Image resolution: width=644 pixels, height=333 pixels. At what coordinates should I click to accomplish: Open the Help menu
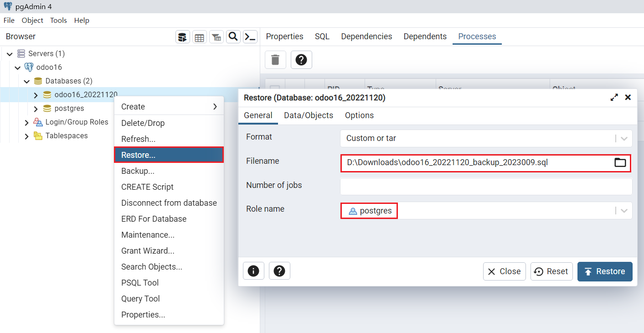[x=82, y=20]
